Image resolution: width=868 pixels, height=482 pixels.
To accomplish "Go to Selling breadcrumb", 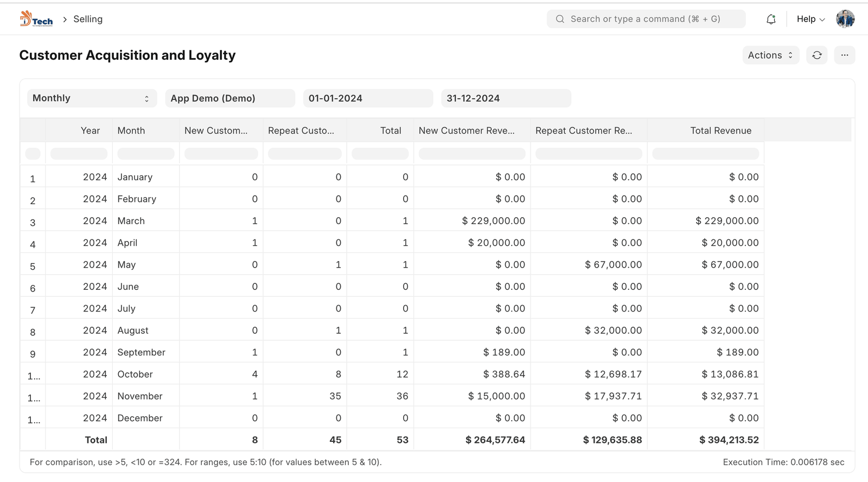I will pos(88,19).
